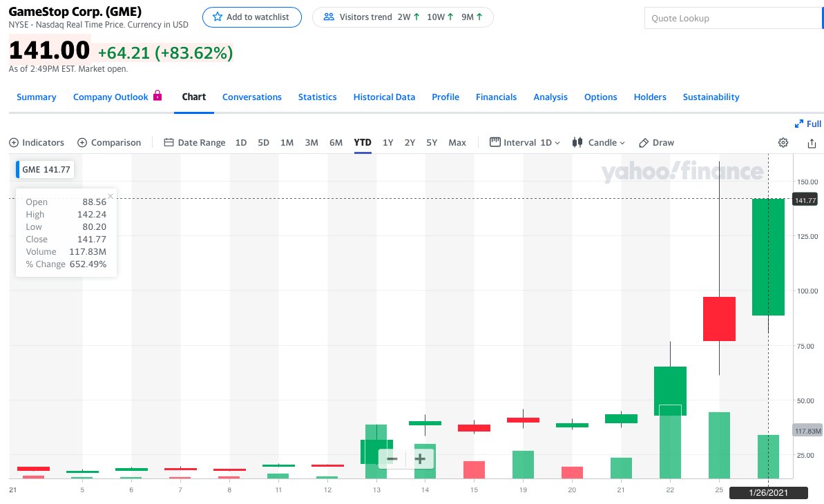Open the Comparison tool
This screenshot has width=824, height=504.
point(109,143)
